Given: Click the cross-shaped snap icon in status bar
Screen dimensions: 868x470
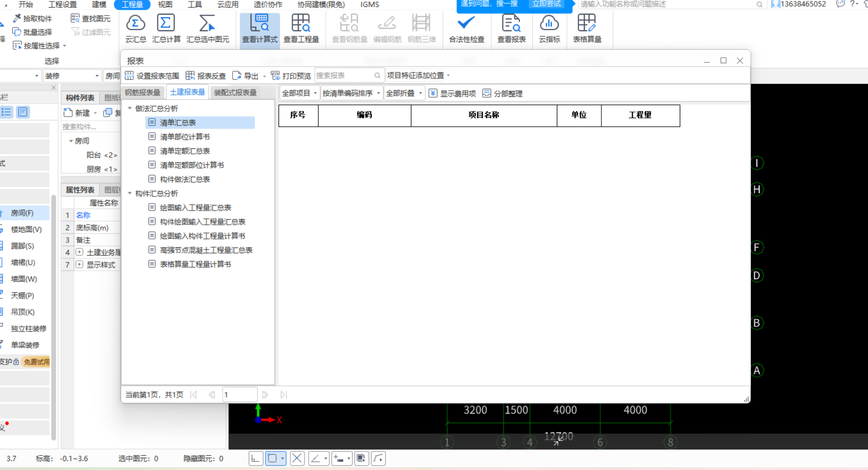Looking at the screenshot, I should click(x=297, y=458).
